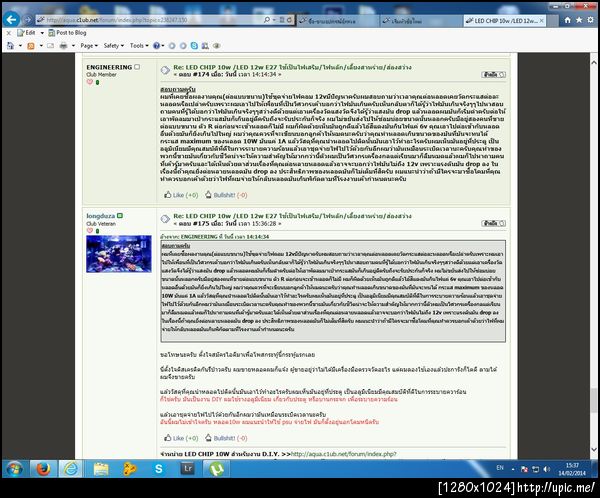Open post #174 title link
600x498 pixels.
pos(292,67)
